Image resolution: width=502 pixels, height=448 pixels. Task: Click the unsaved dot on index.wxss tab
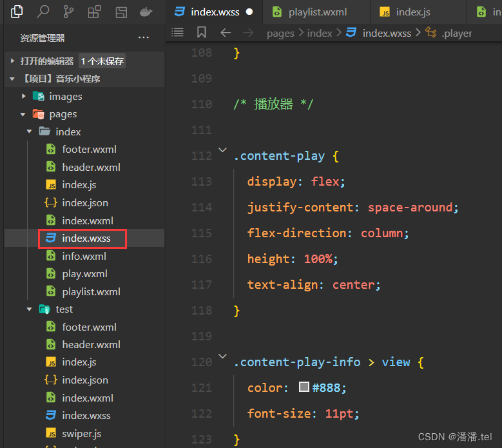[249, 12]
